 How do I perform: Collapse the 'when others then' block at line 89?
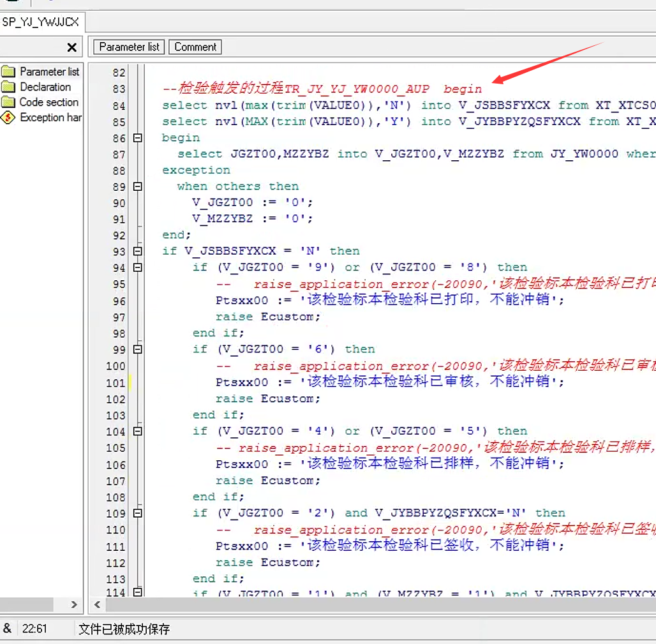pos(137,186)
